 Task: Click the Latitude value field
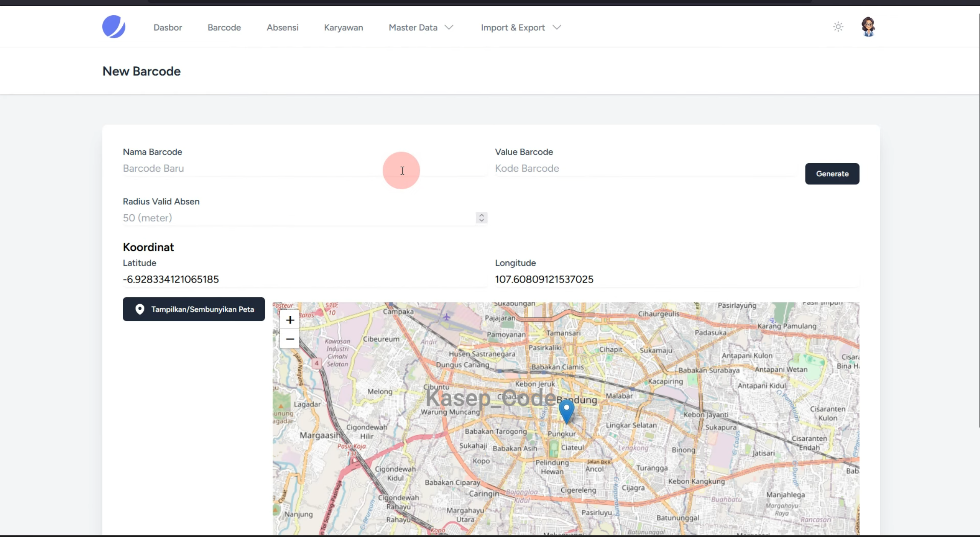tap(305, 279)
